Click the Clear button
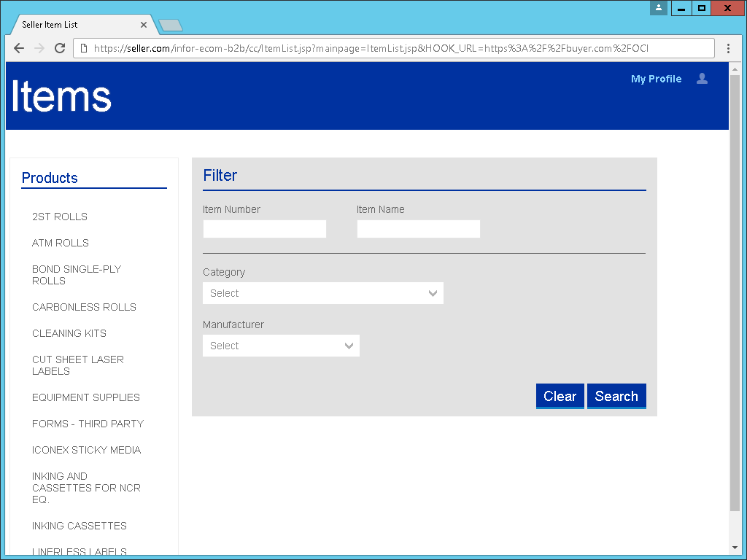The width and height of the screenshot is (747, 560). click(560, 396)
